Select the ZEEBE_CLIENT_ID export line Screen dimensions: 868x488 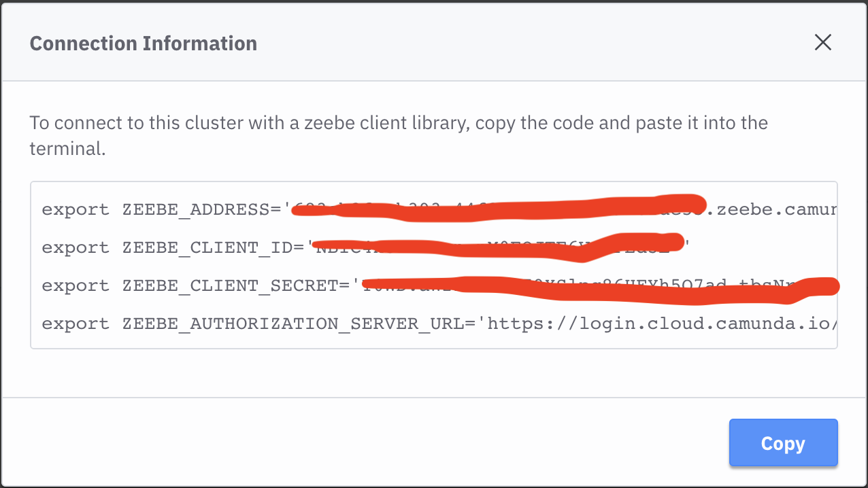coord(366,247)
